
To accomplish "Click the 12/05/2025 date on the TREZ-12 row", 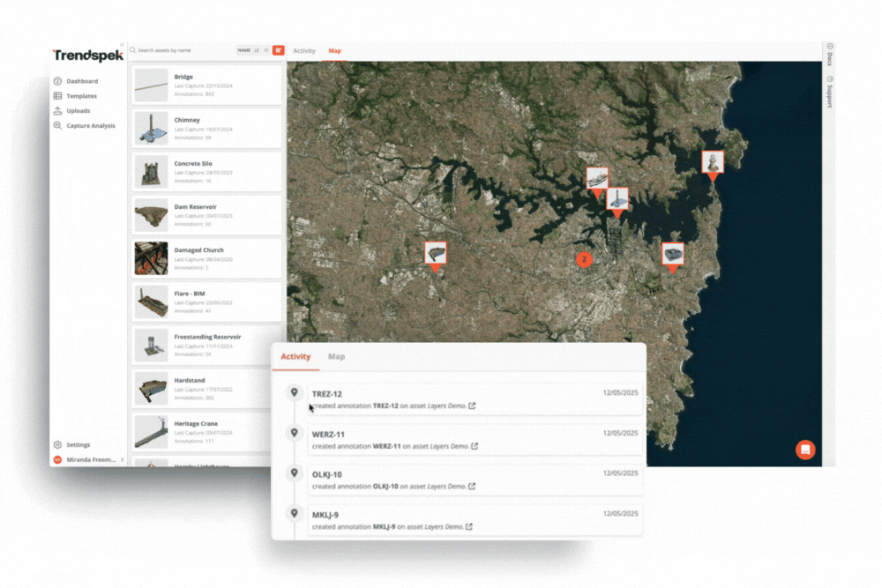I will (x=620, y=393).
